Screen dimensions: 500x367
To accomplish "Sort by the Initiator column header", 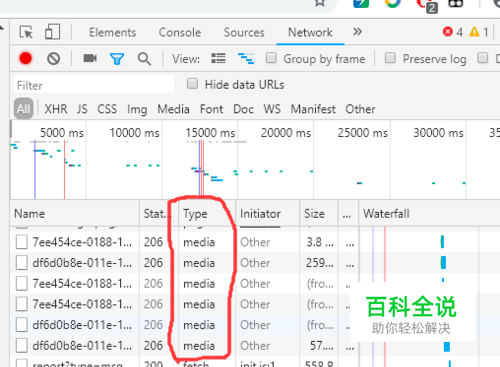I will tap(268, 213).
